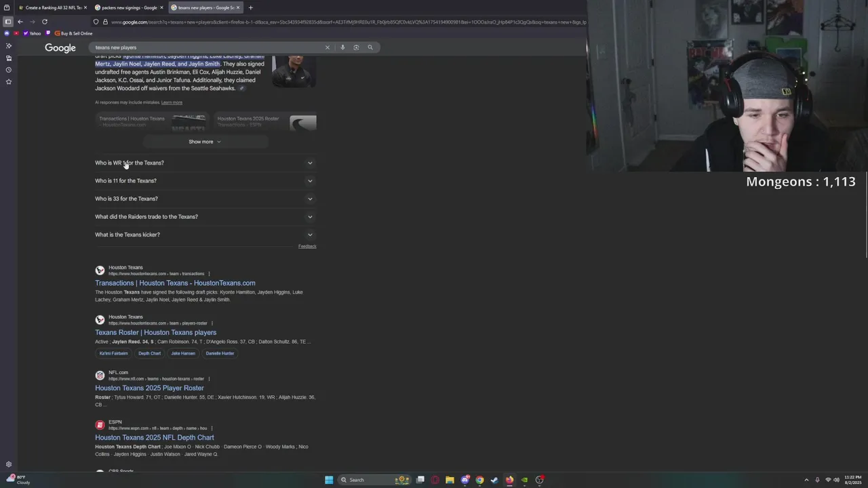The width and height of the screenshot is (868, 488).
Task: Open the AI overview person thumbnail
Action: (294, 70)
